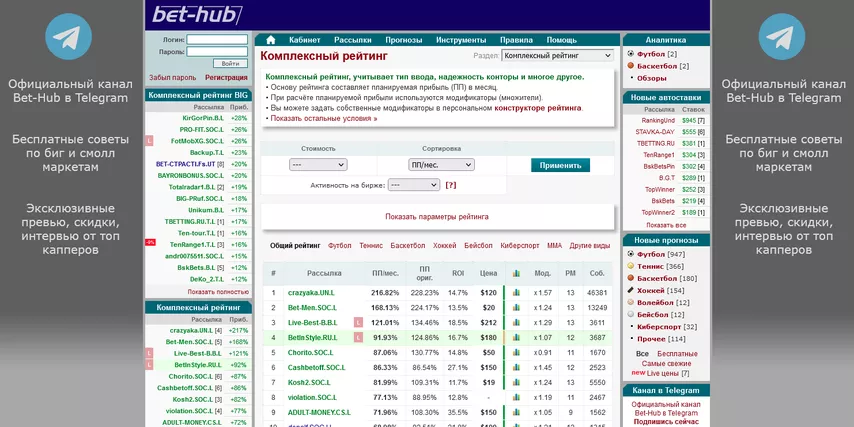Open chart icon in violation.SOC.L table row
The height and width of the screenshot is (427, 854).
(x=516, y=398)
